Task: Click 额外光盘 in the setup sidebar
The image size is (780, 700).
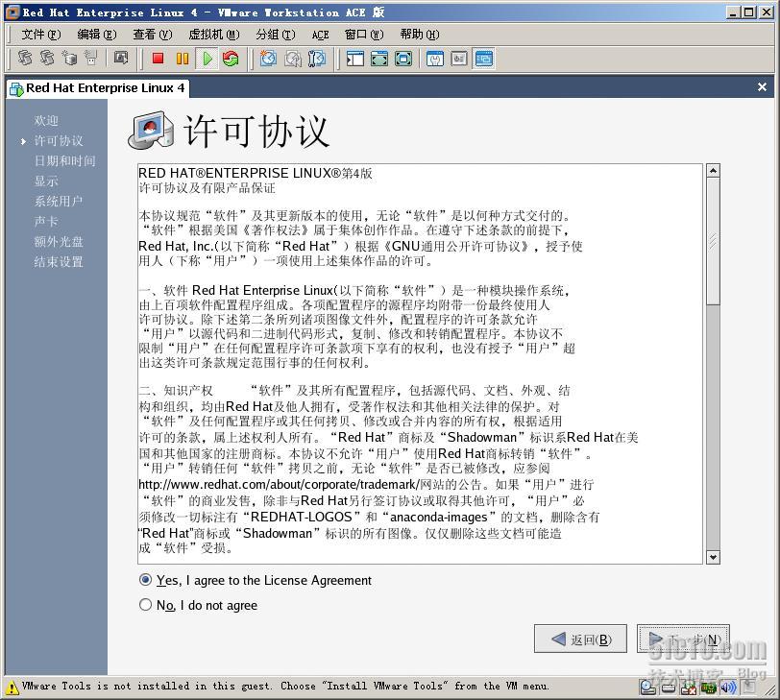Action: coord(59,242)
